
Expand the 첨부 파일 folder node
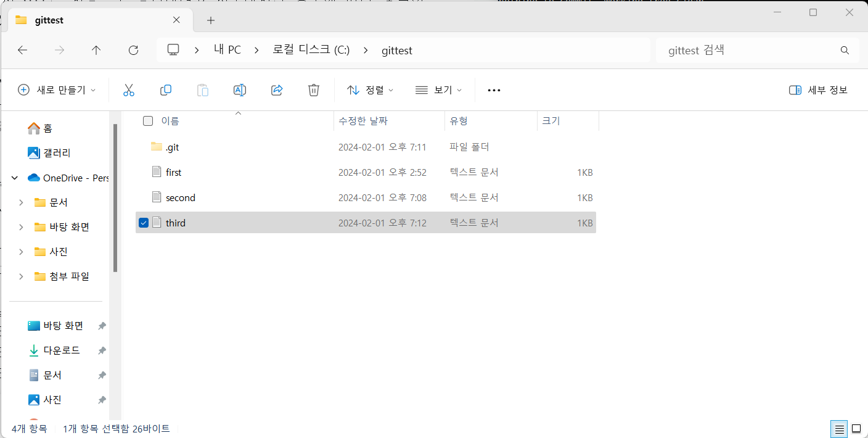pyautogui.click(x=21, y=276)
